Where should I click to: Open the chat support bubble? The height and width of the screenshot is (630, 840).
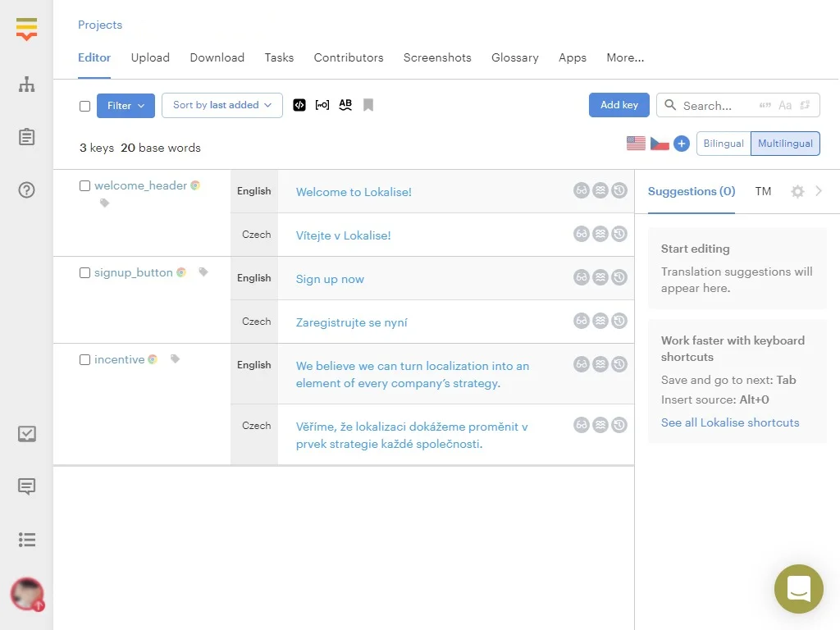pyautogui.click(x=798, y=589)
